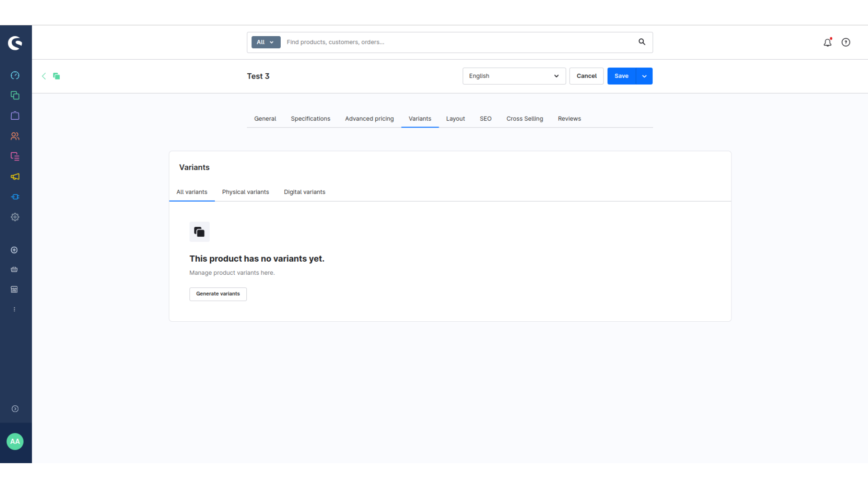Screen dimensions: 868x488
Task: Open the Marketing megaphone icon
Action: (15, 177)
